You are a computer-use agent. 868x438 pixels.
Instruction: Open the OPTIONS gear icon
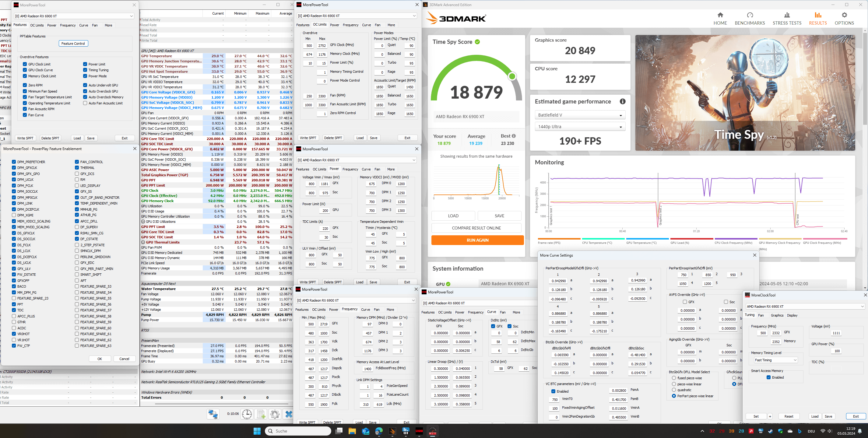pyautogui.click(x=844, y=15)
